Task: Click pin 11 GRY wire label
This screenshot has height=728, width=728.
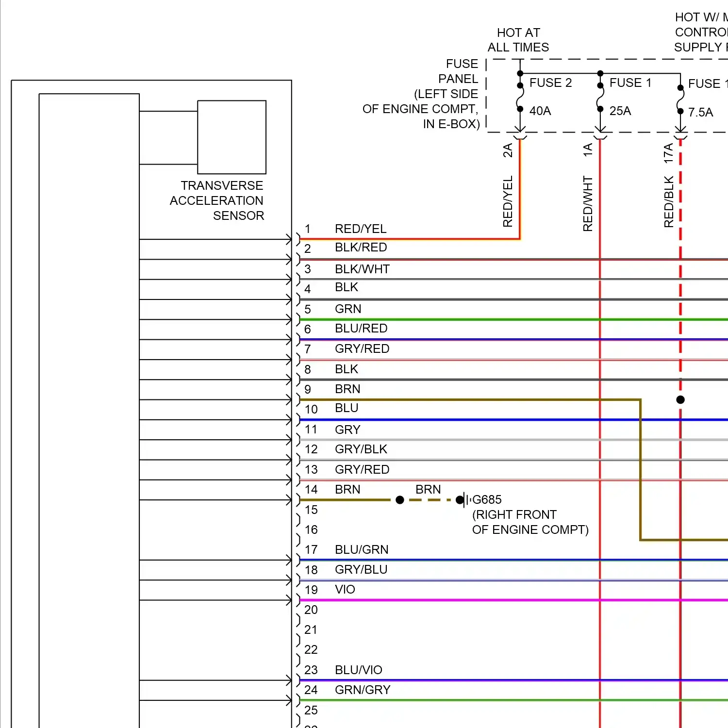Action: click(347, 430)
